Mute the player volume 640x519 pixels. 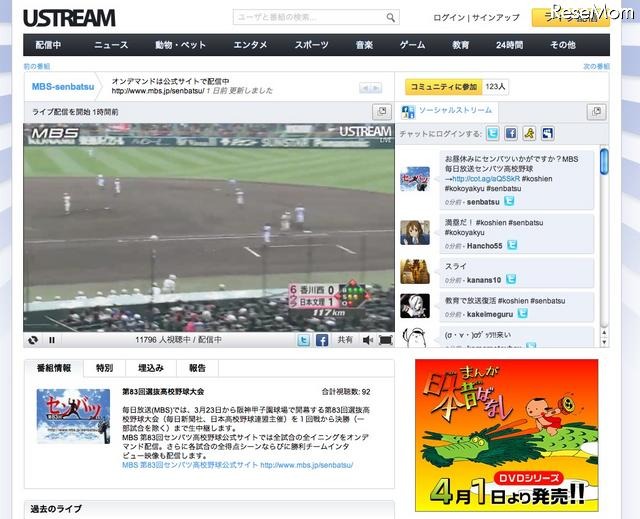[x=367, y=340]
